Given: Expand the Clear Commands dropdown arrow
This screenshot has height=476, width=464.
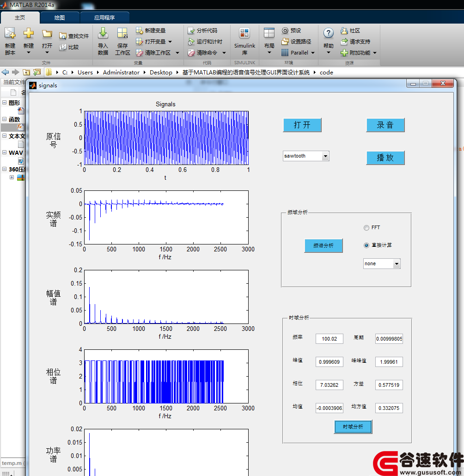Looking at the screenshot, I should pos(224,53).
